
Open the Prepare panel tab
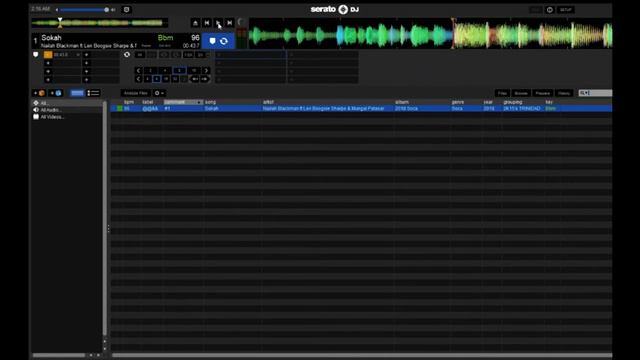pos(542,93)
